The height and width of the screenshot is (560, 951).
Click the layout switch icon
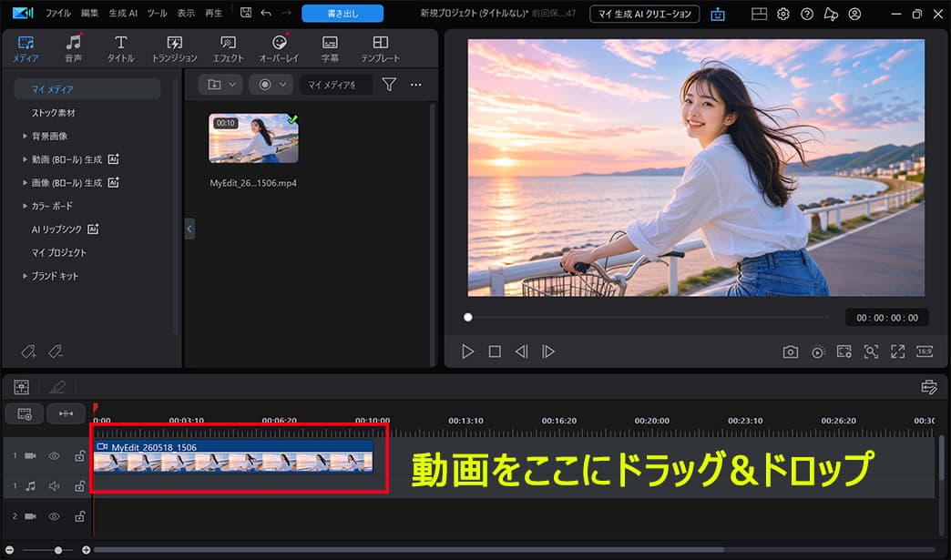click(x=759, y=14)
